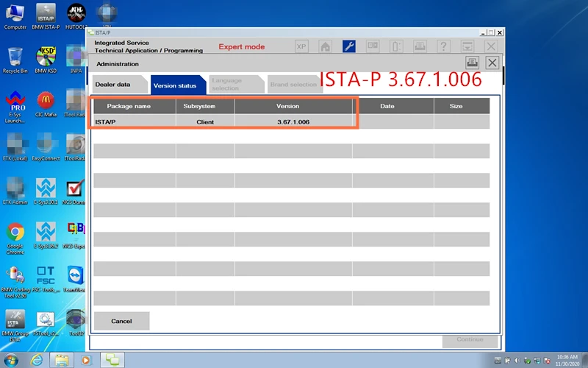
Task: Click the wrench administration icon in toolbar
Action: tap(349, 46)
